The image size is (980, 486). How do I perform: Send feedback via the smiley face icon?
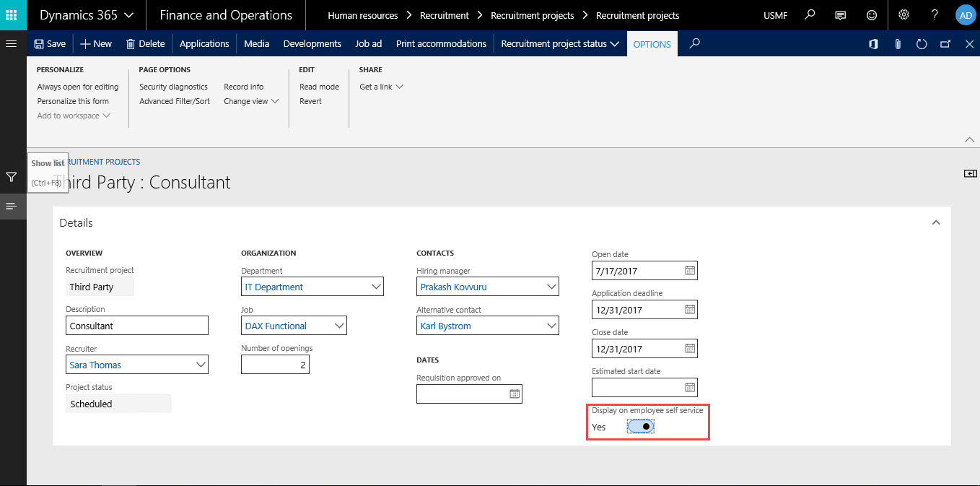click(x=872, y=14)
